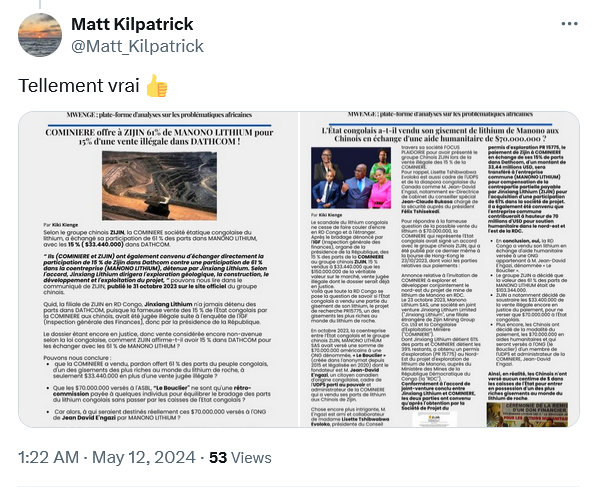View the 53 Views count
598x487 pixels.
tap(240, 458)
